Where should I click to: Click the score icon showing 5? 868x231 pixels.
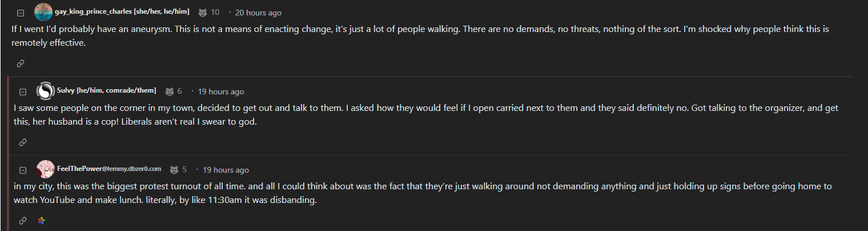click(175, 170)
